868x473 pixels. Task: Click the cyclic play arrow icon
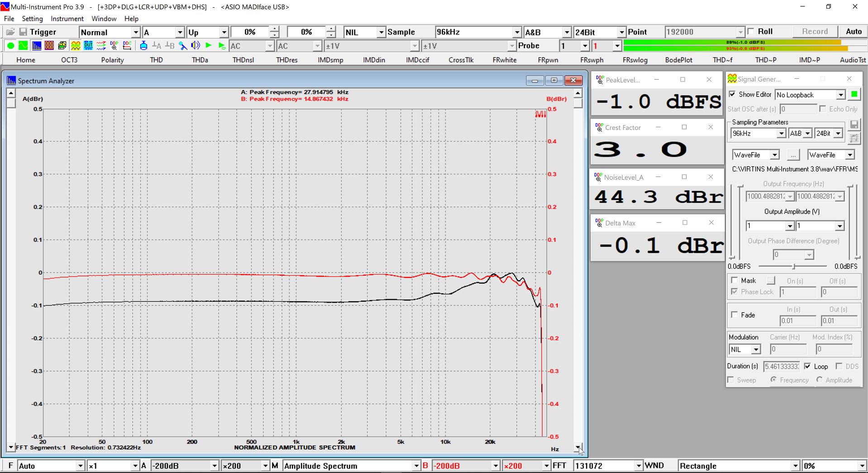click(x=222, y=46)
